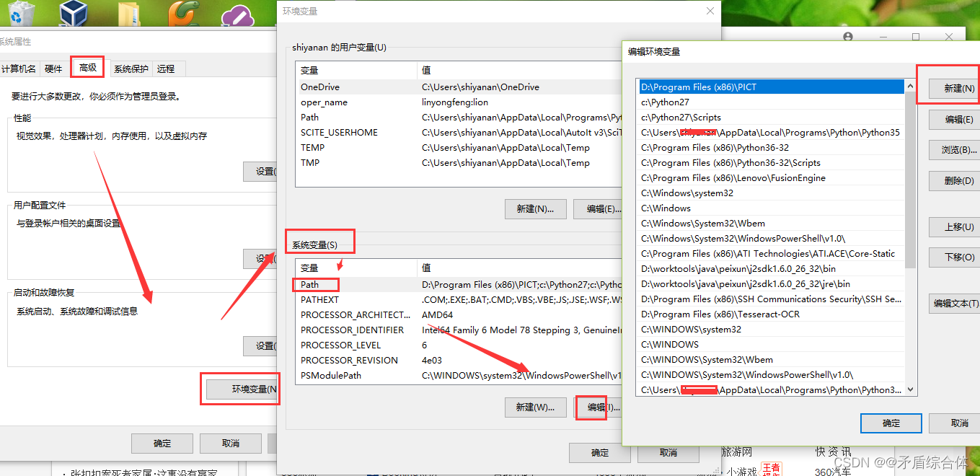Select the PATHEXT system variable
Screen dimensions: 980x476
tap(459, 299)
